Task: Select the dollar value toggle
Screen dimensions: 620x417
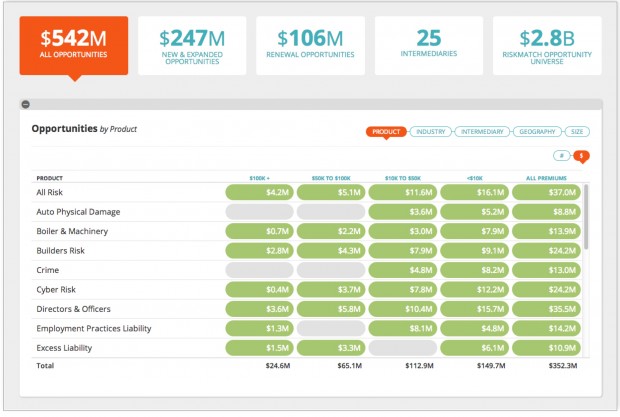Action: [580, 156]
